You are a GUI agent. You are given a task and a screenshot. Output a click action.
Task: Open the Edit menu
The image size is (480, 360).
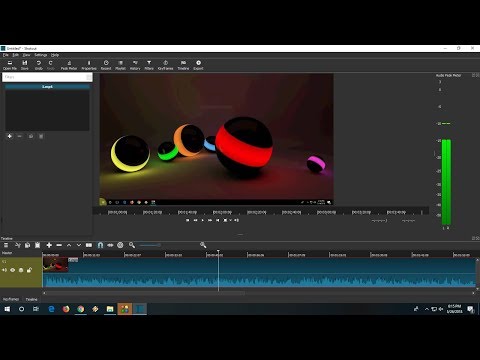(x=15, y=55)
